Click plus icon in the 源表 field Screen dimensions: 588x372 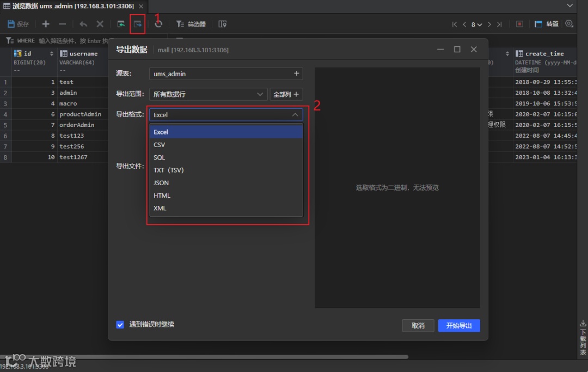pos(296,74)
